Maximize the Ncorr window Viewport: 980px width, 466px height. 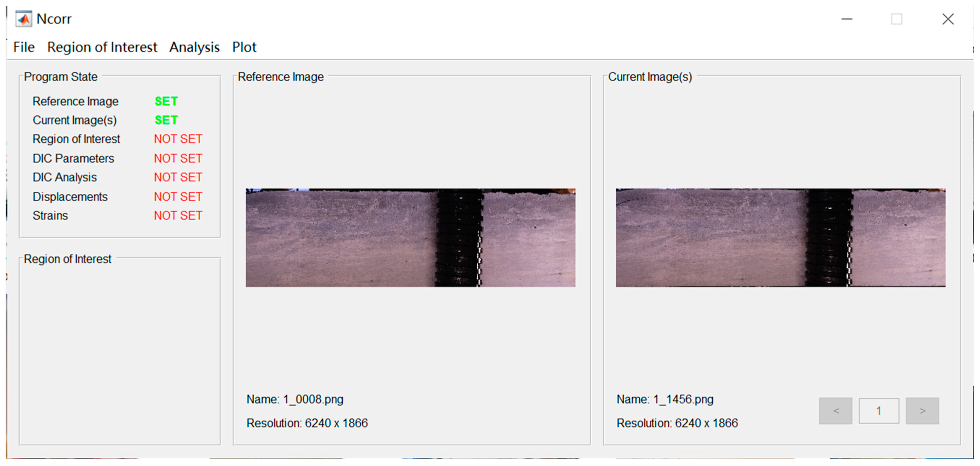(897, 19)
